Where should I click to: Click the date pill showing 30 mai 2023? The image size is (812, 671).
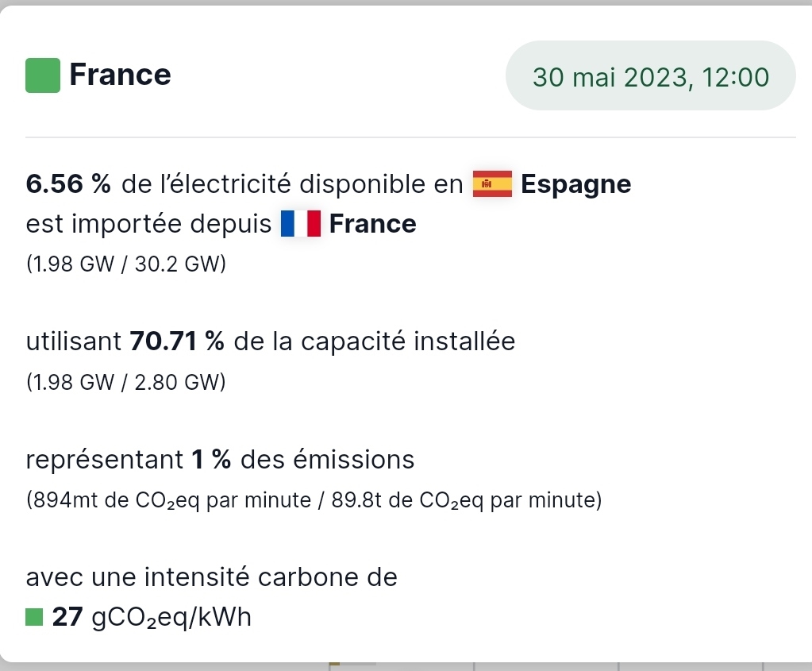point(650,77)
